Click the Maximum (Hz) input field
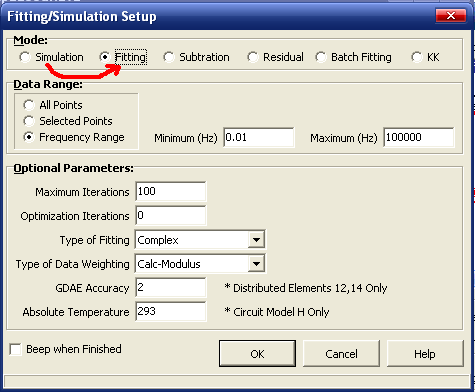The height and width of the screenshot is (392, 475). tap(419, 137)
